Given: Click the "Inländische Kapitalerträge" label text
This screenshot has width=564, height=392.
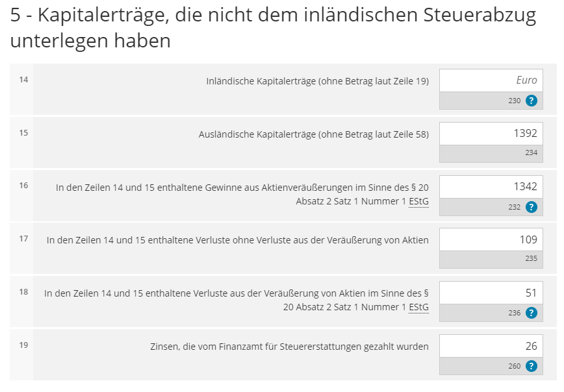Looking at the screenshot, I should click(317, 81).
